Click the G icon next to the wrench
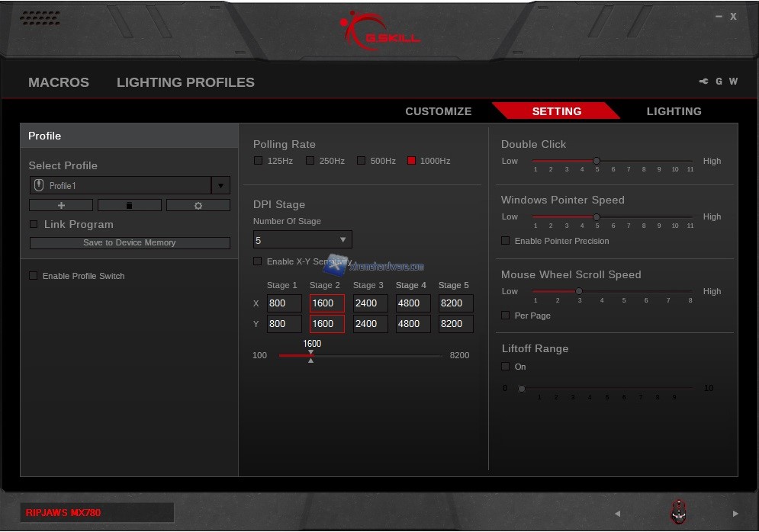Viewport: 759px width, 532px height. (x=719, y=82)
